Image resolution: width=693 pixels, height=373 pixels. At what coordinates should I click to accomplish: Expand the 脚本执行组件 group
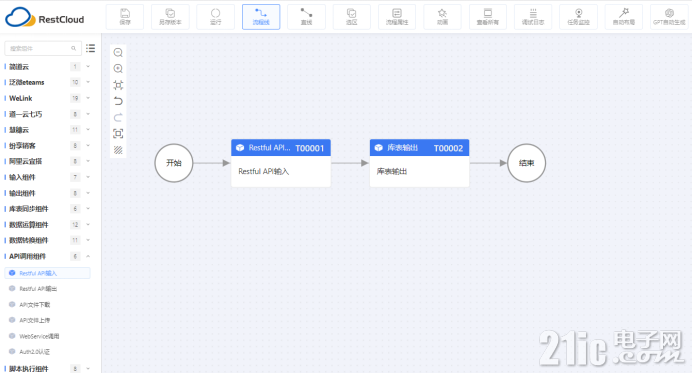(x=88, y=369)
